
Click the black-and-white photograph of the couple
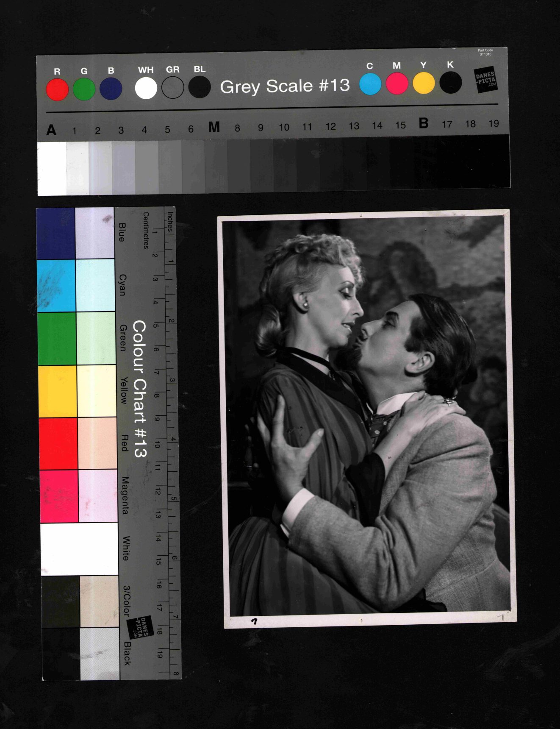click(367, 417)
